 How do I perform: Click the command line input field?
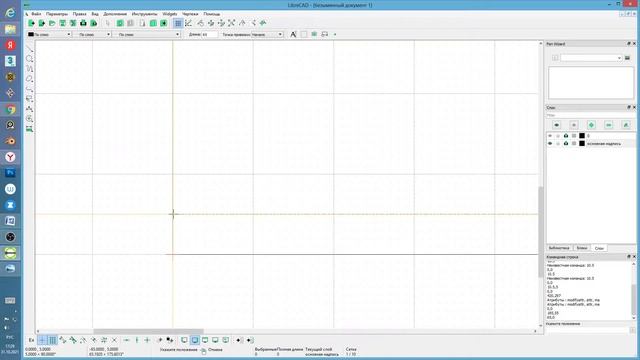(x=588, y=330)
